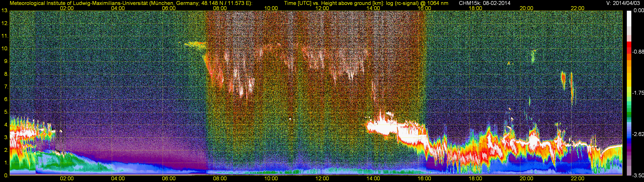The image size is (644, 182).
Task: Click the 20:00 label on the bottom time axis
Action: click(x=527, y=179)
